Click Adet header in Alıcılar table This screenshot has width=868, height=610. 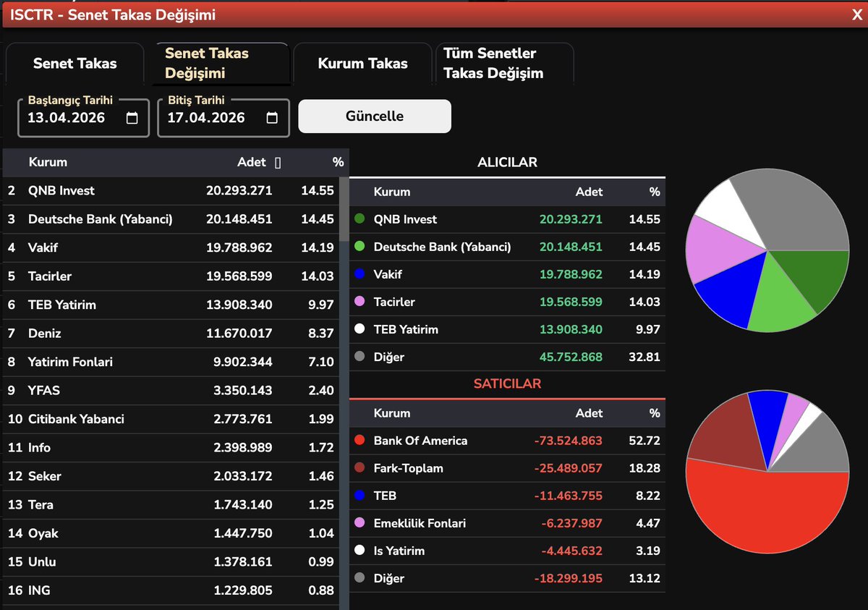(589, 192)
